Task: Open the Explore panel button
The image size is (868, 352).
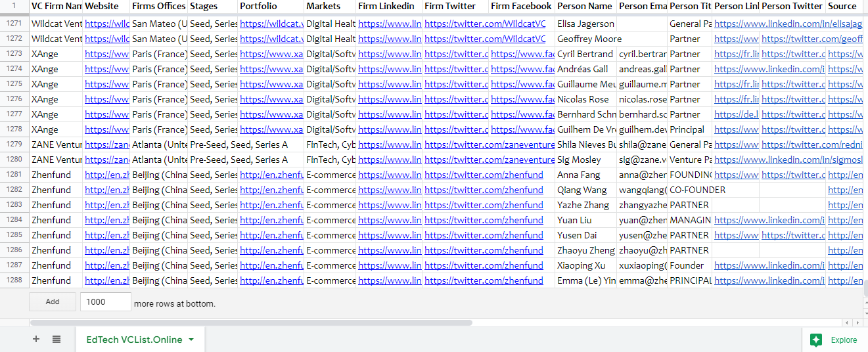Action: click(x=834, y=340)
